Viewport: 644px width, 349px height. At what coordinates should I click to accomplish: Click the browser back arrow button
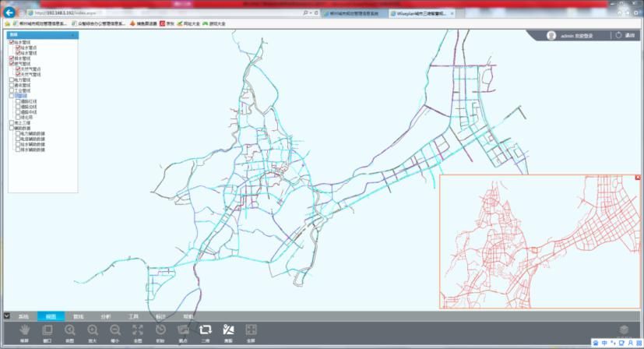pyautogui.click(x=9, y=12)
